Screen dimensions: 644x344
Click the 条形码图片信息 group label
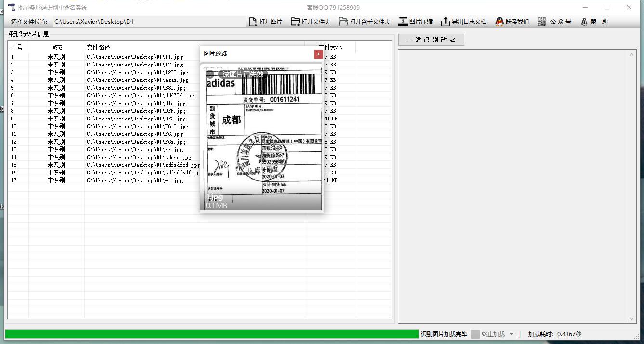tap(29, 34)
